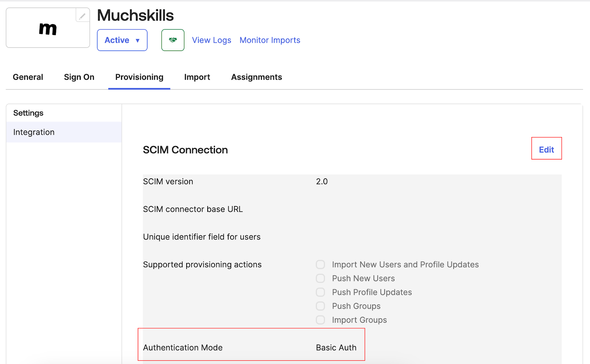Select the Provisioning tab
590x364 pixels.
pos(139,77)
